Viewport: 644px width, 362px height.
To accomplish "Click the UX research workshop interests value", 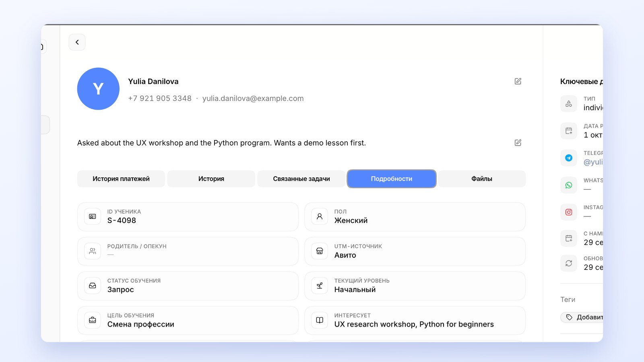I will (x=414, y=324).
